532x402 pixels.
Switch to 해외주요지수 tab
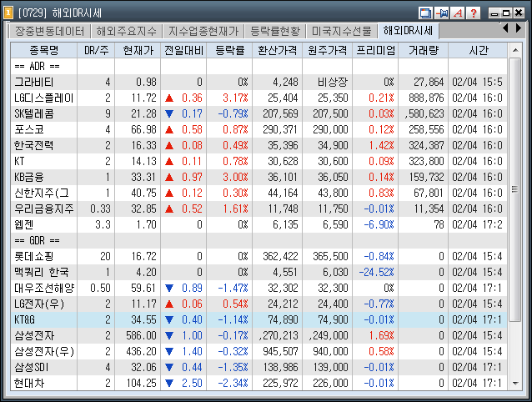pyautogui.click(x=126, y=31)
